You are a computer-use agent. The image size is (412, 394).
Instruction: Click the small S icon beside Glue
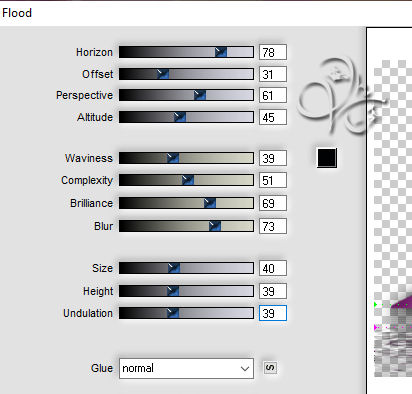(x=270, y=368)
